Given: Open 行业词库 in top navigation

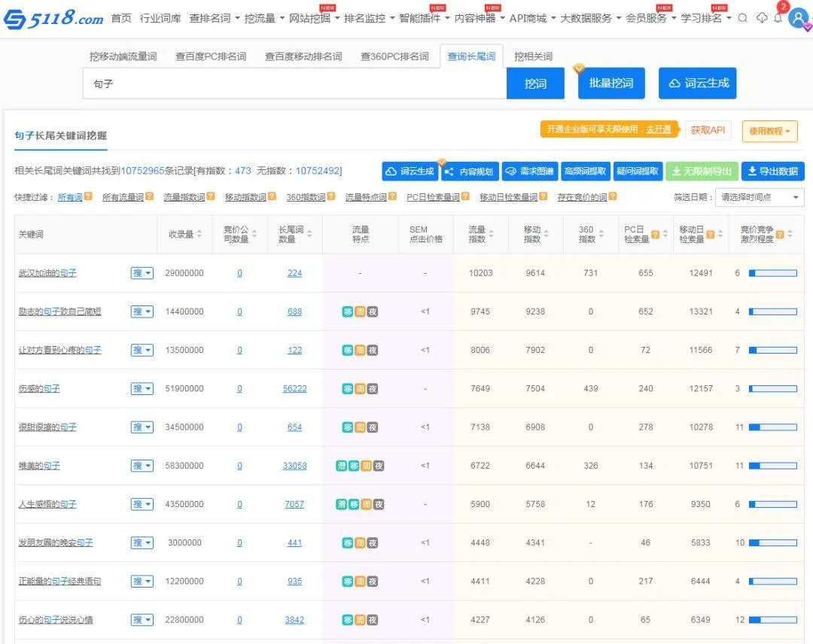Looking at the screenshot, I should point(160,18).
